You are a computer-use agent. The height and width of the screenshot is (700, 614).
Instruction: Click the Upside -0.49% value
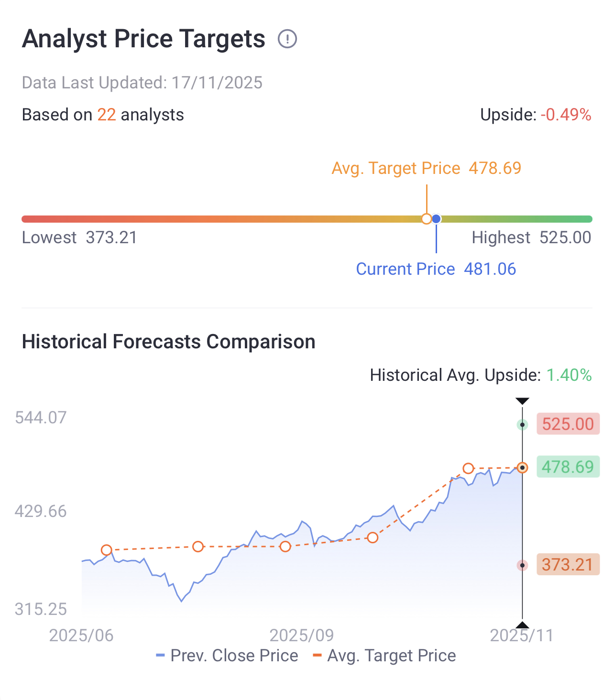566,115
